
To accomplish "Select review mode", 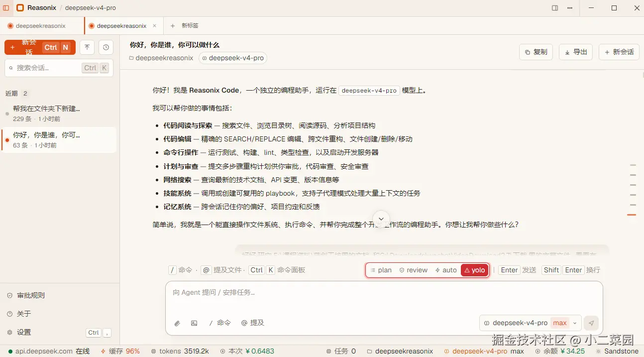I will pyautogui.click(x=414, y=270).
